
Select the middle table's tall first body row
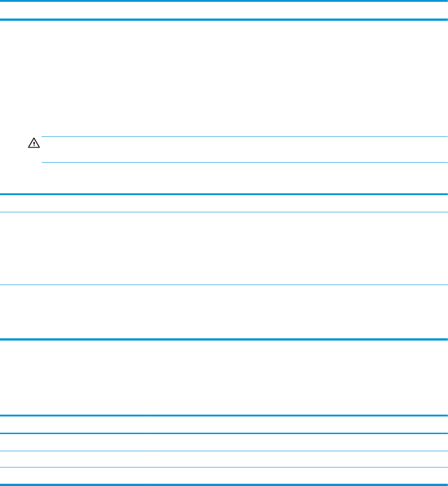(x=224, y=248)
